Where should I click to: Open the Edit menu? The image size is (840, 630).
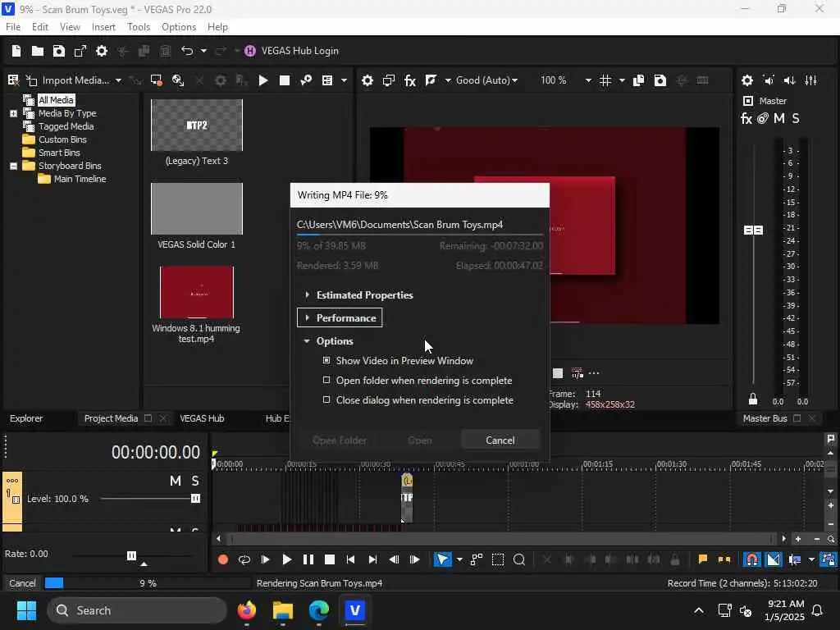click(x=40, y=27)
